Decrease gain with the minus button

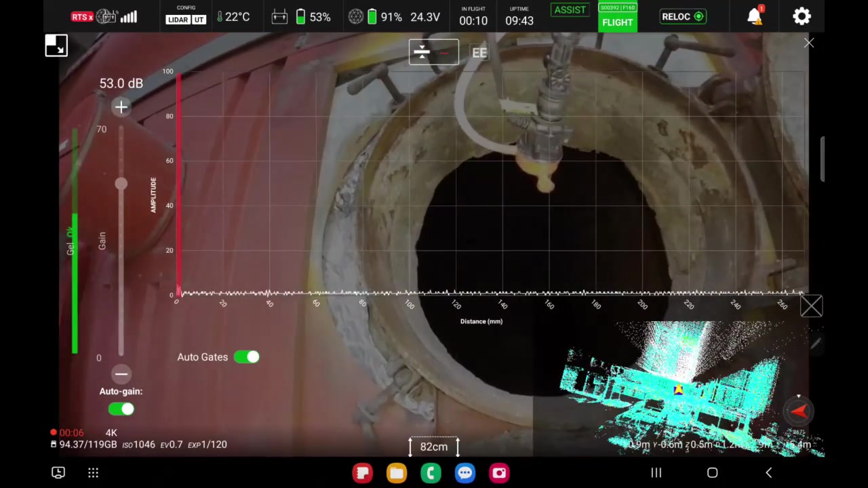(x=121, y=374)
